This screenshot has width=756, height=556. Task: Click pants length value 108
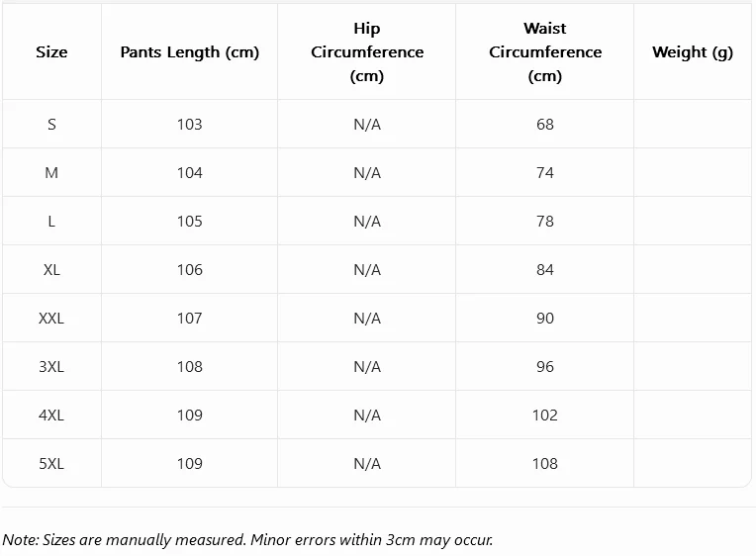point(189,366)
